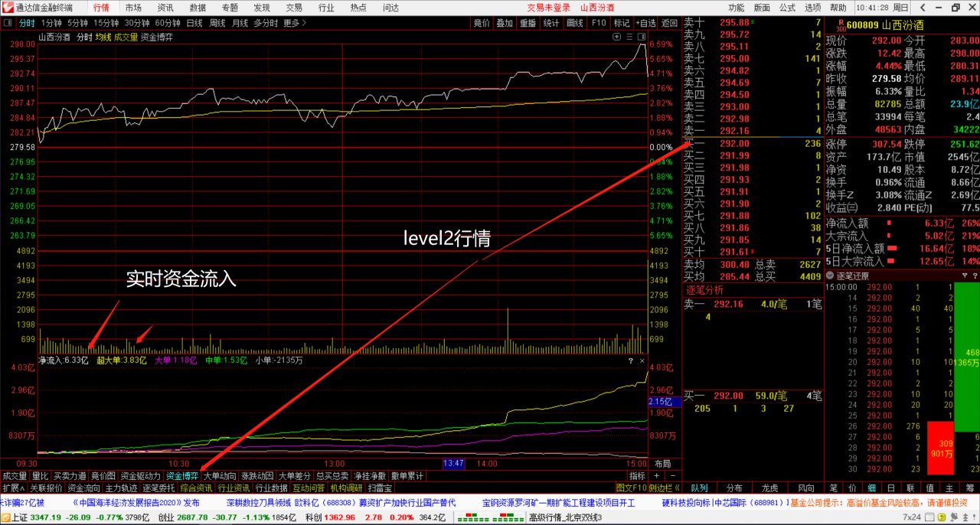Screen dimensions: 980x525
Task: Switch to 分布 tab in order panel
Action: click(x=734, y=487)
